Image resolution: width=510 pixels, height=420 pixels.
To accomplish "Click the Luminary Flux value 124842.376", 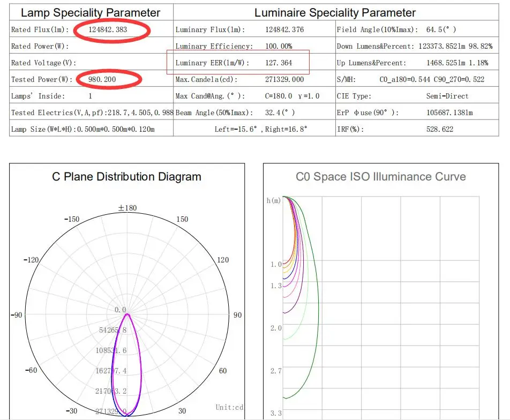I will pos(284,29).
